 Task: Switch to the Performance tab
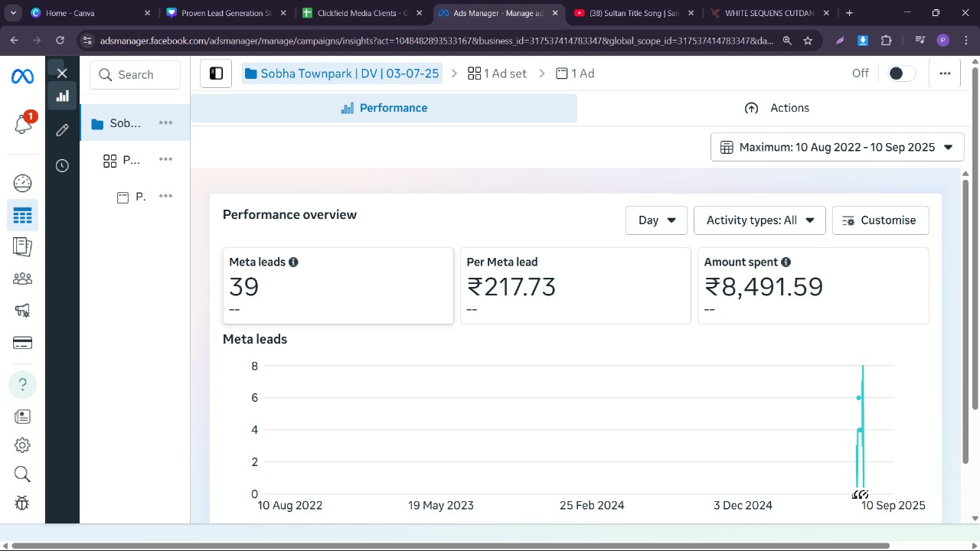[384, 108]
